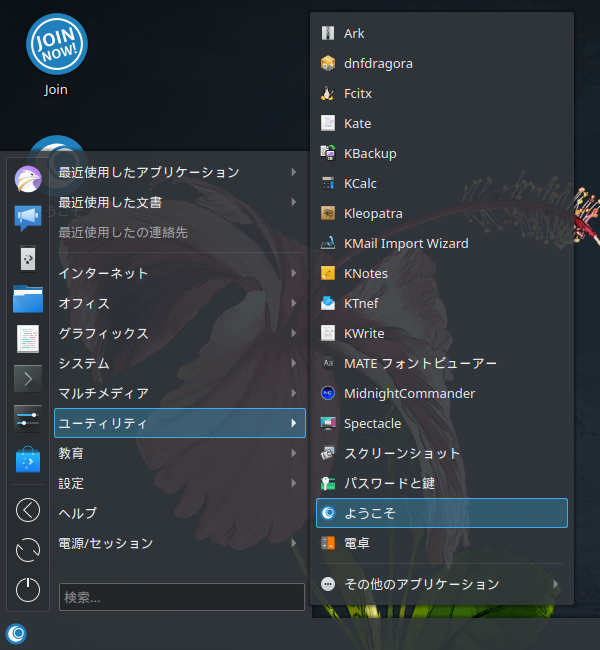The height and width of the screenshot is (650, 600).
Task: Open the blue folder file manager icon
Action: click(x=28, y=298)
